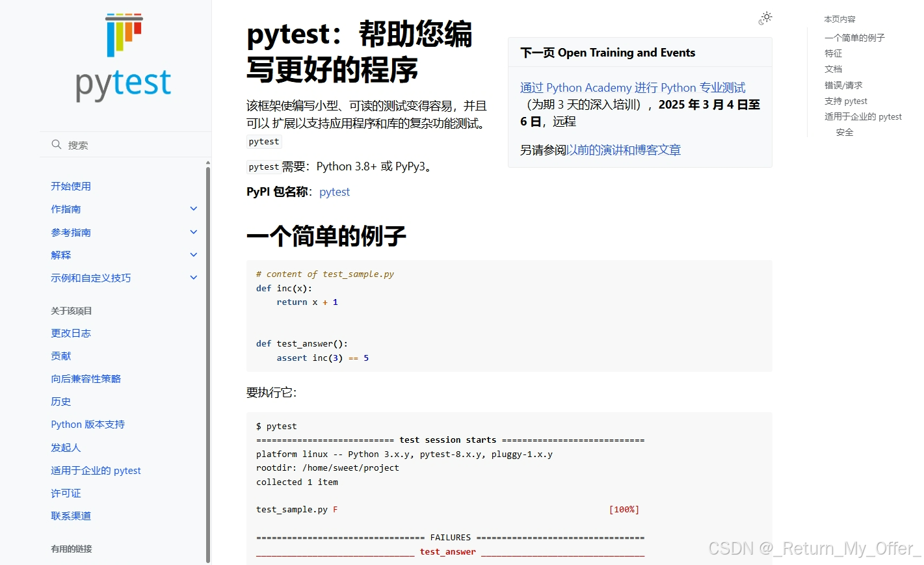This screenshot has height=565, width=924.
Task: Click the 'rootdir: /home/sweet/project' line
Action: (328, 467)
